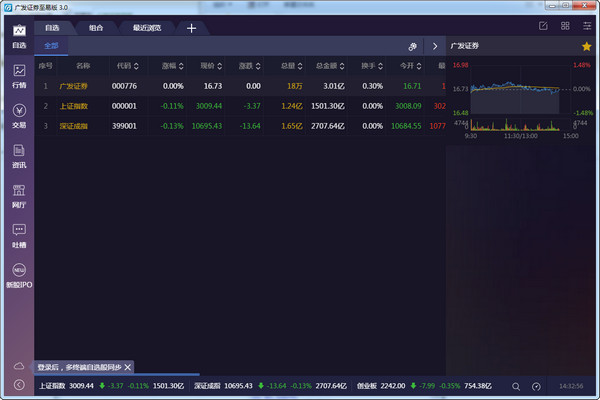Image resolution: width=600 pixels, height=400 pixels.
Task: Expand table columns with the right chevron
Action: coord(434,46)
